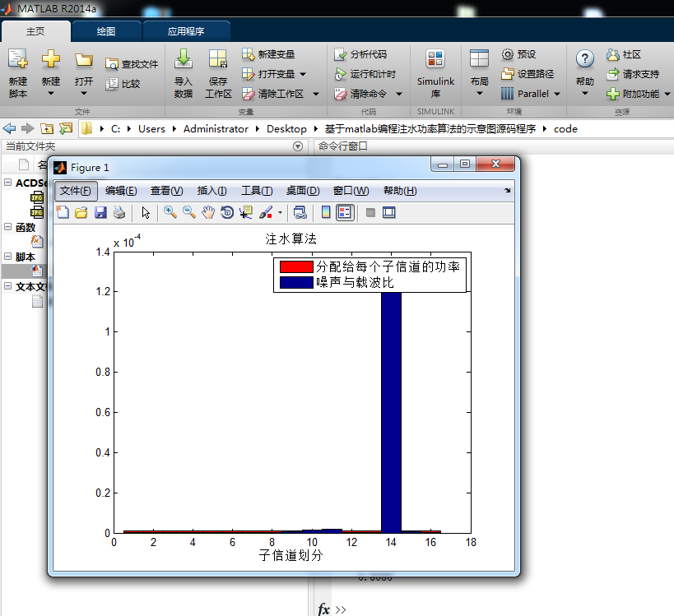Open the Parallel dropdown

[557, 94]
